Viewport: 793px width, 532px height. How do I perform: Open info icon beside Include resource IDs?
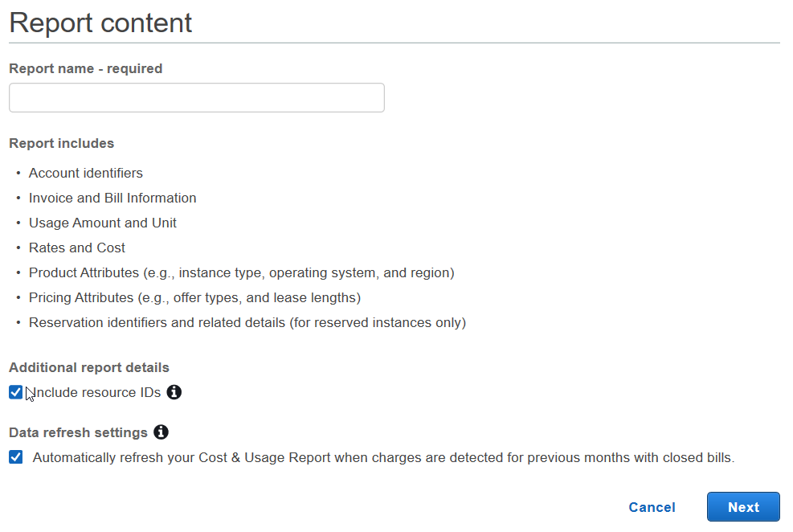pos(174,393)
